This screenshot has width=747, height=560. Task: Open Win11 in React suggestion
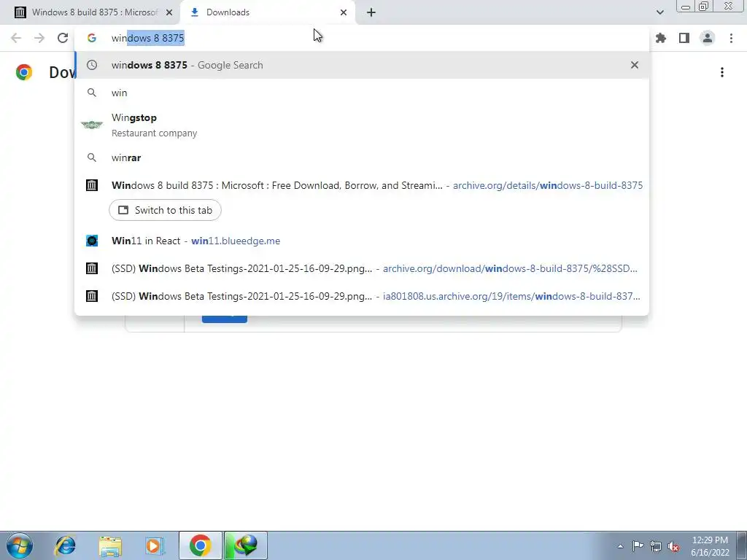tap(362, 241)
